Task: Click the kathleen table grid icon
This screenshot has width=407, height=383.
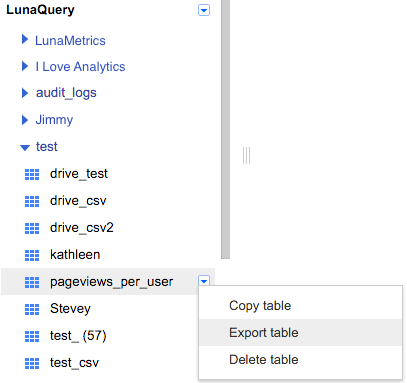Action: [x=32, y=255]
